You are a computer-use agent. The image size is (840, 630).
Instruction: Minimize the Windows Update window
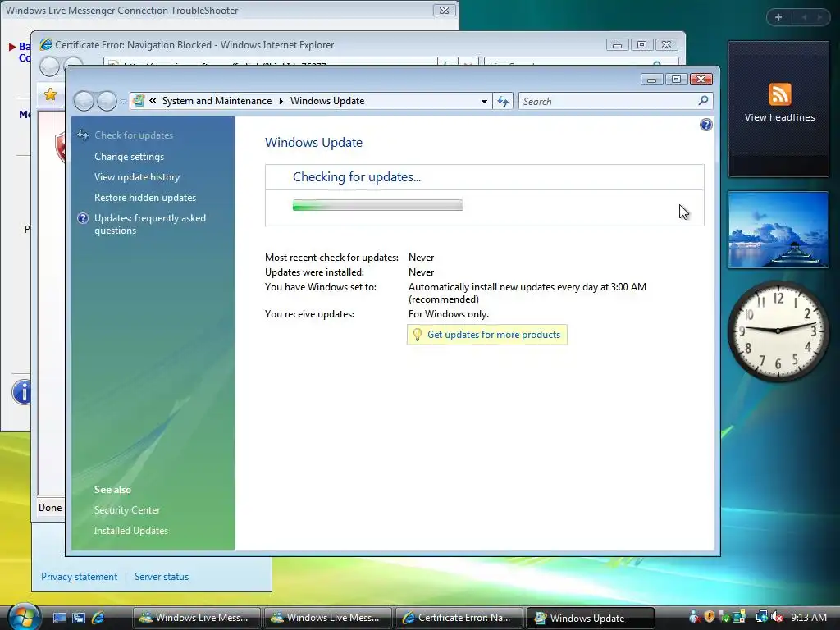pos(652,80)
